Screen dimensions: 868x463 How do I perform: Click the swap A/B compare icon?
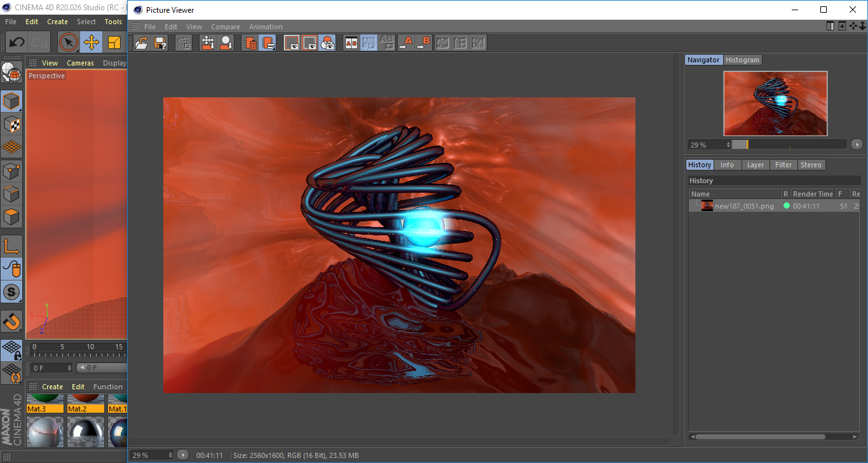click(x=443, y=43)
